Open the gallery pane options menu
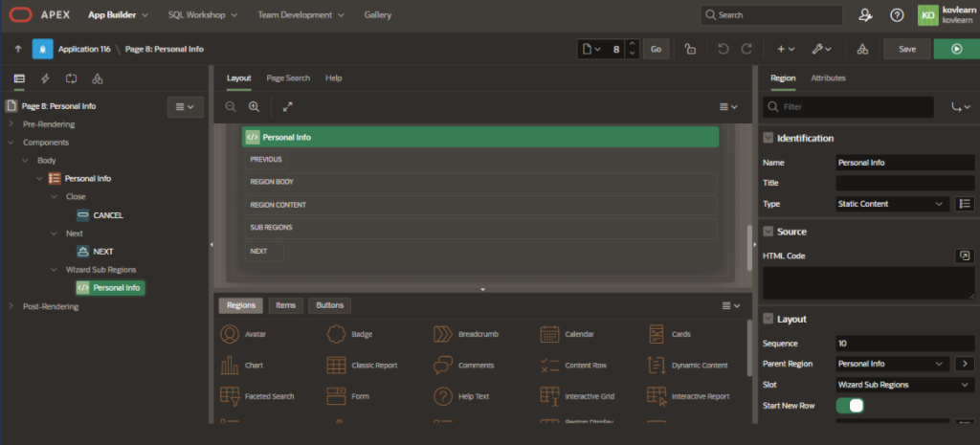 click(730, 305)
